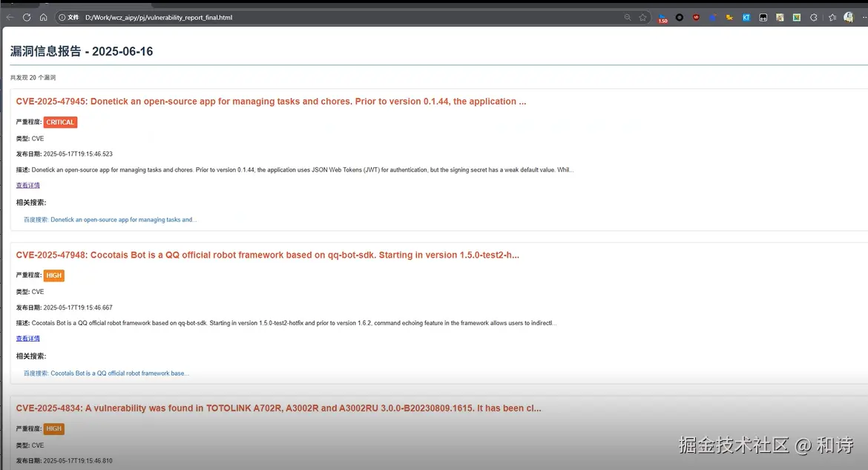Click the 共发现 20 个漏洞 count text
Screen dimensions: 868x470
[x=33, y=78]
